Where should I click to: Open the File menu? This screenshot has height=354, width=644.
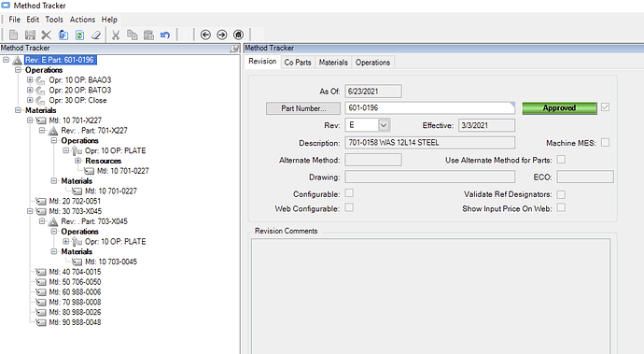(x=14, y=20)
